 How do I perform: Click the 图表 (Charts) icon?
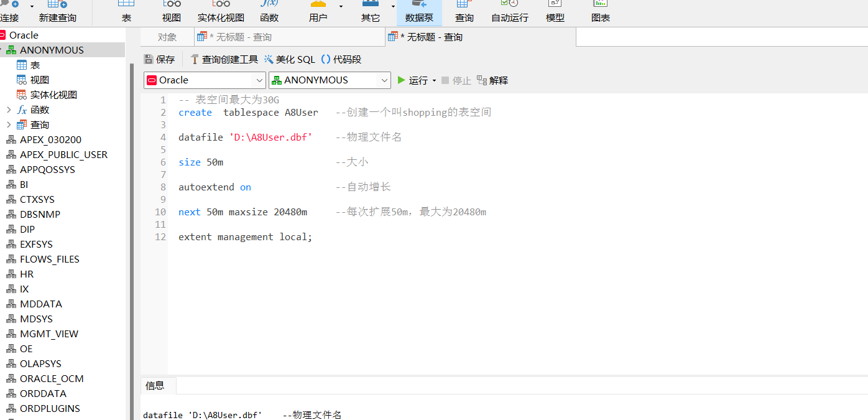[600, 12]
